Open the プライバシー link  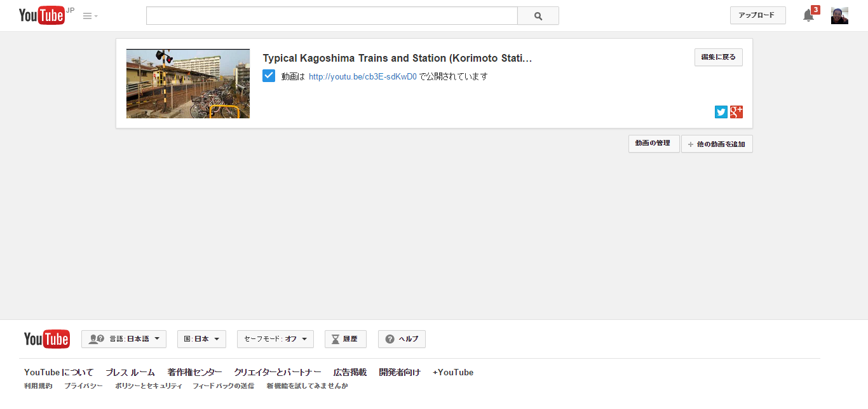click(x=83, y=386)
